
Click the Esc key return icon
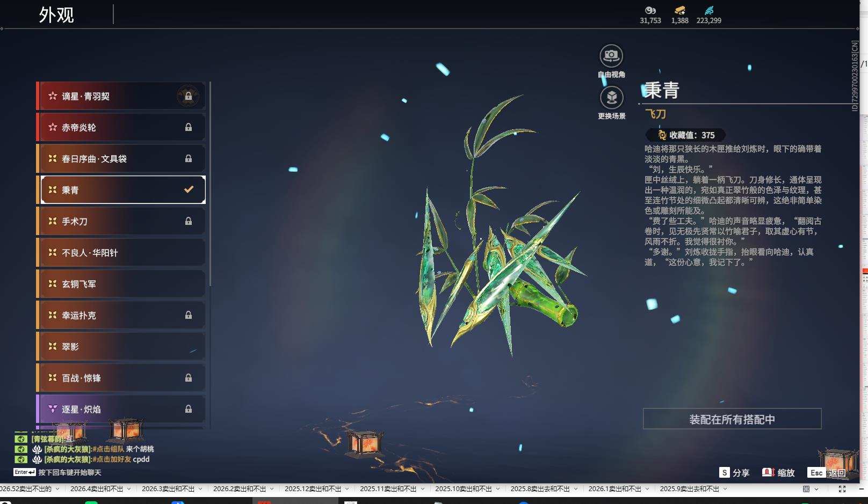click(x=816, y=472)
